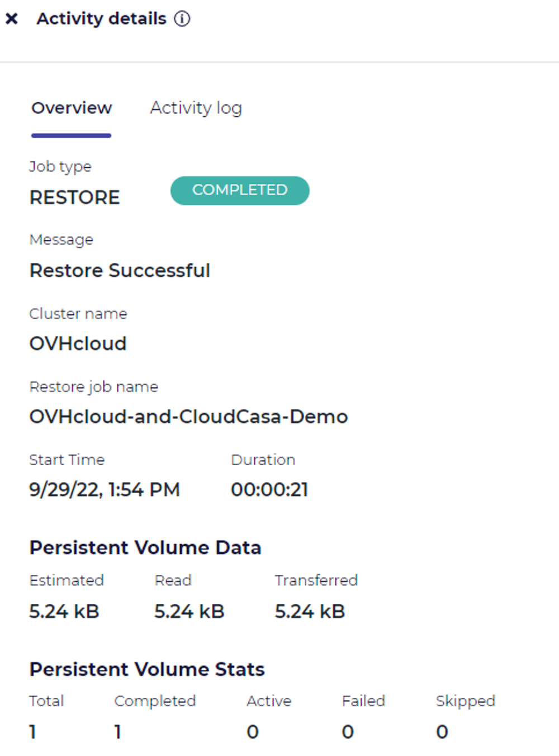Click the Transferred 5.24 kB value
559x756 pixels.
[310, 611]
